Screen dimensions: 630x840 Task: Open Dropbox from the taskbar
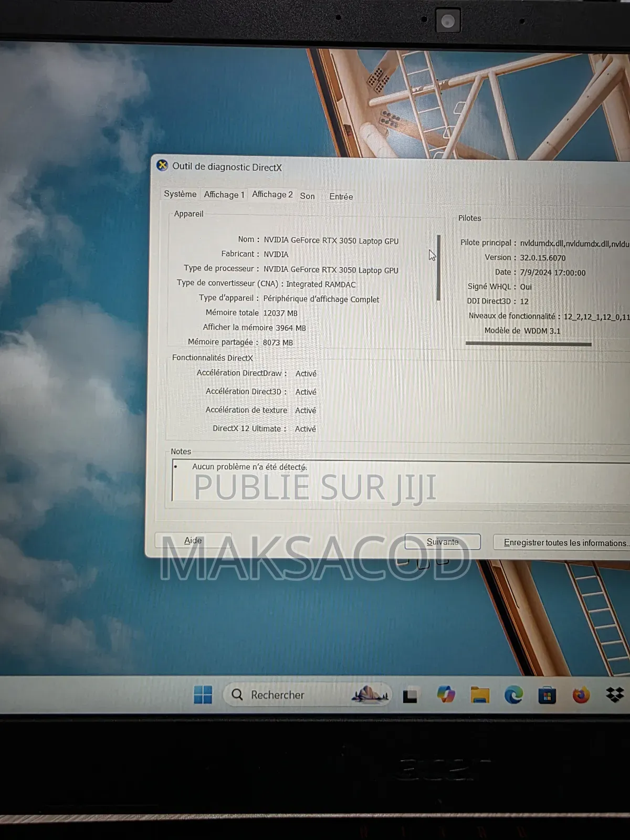(x=615, y=695)
